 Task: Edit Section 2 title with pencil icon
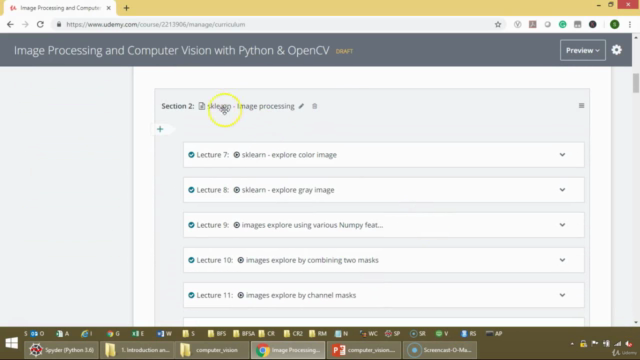[x=301, y=106]
